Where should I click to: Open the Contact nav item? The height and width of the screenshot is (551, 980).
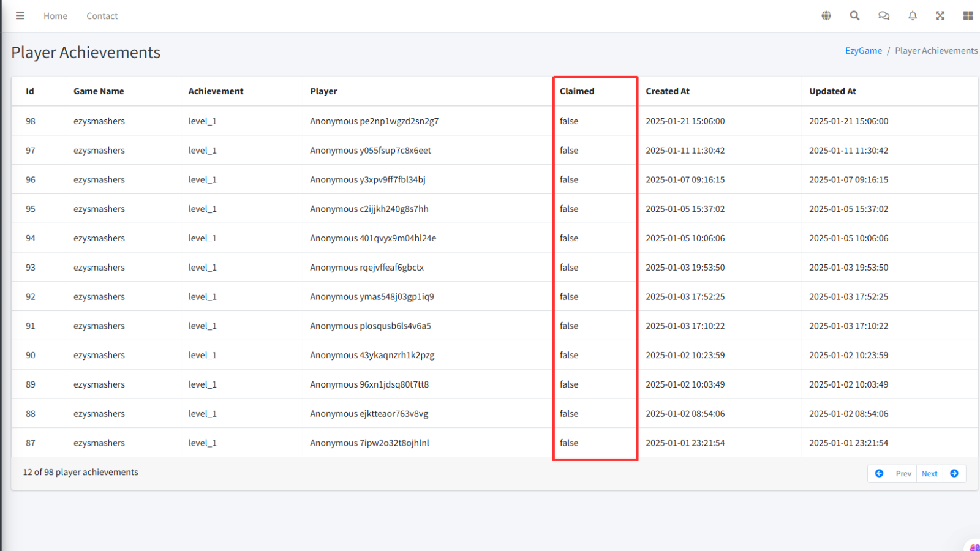pos(102,16)
